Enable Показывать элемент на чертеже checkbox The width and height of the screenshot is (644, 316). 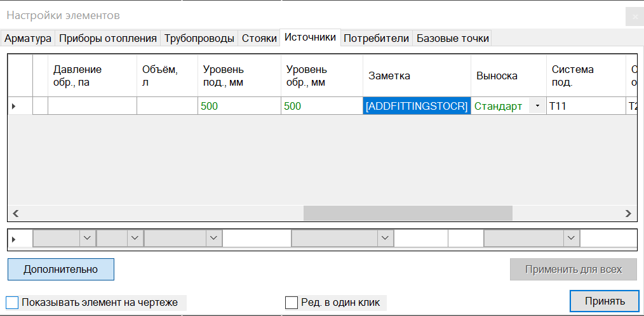[x=12, y=302]
